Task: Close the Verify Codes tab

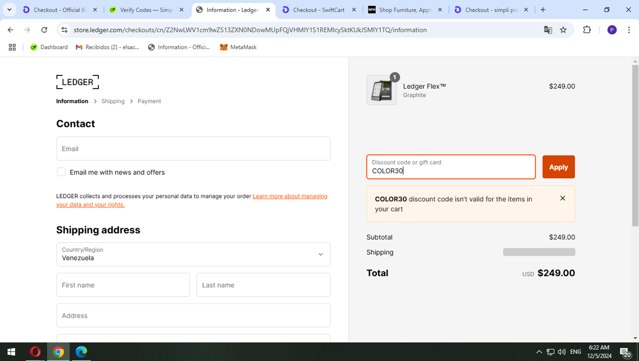Action: [182, 10]
